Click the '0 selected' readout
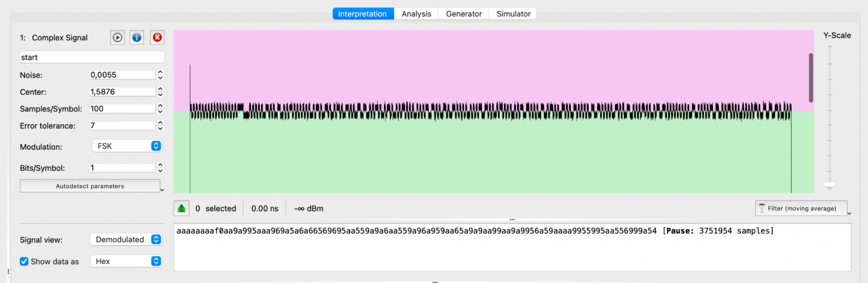 (216, 208)
